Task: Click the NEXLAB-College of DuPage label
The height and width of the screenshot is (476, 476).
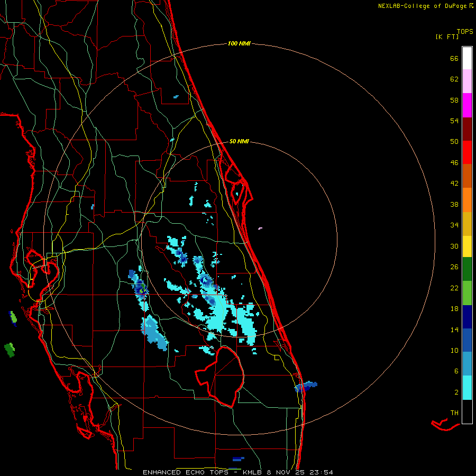Action: tap(422, 6)
